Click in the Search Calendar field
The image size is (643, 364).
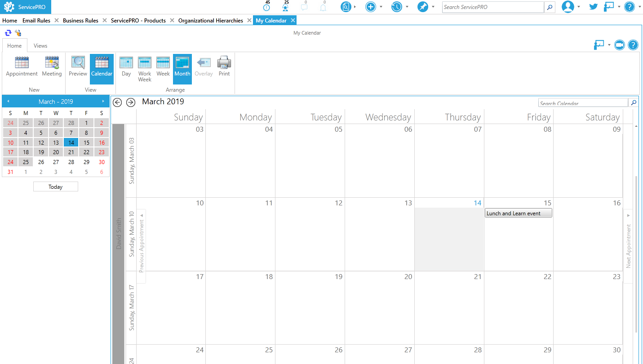(x=583, y=103)
